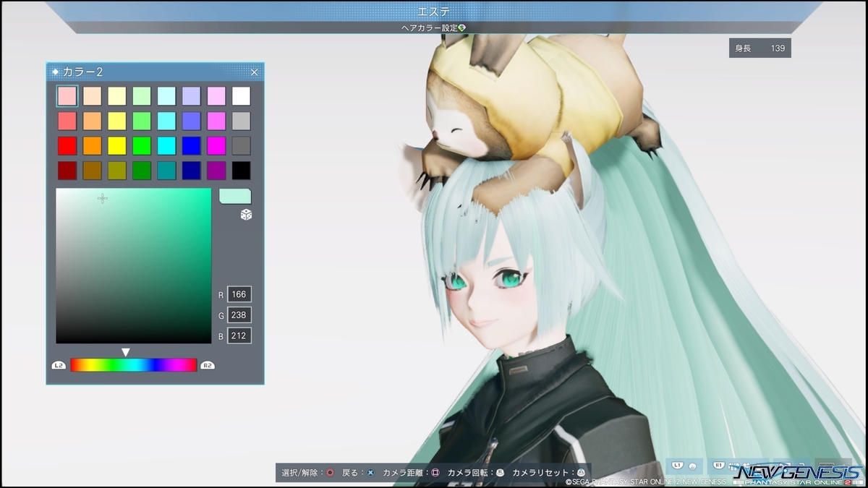The image size is (868, 488).
Task: Select the pale peach swatch
Action: (x=92, y=96)
